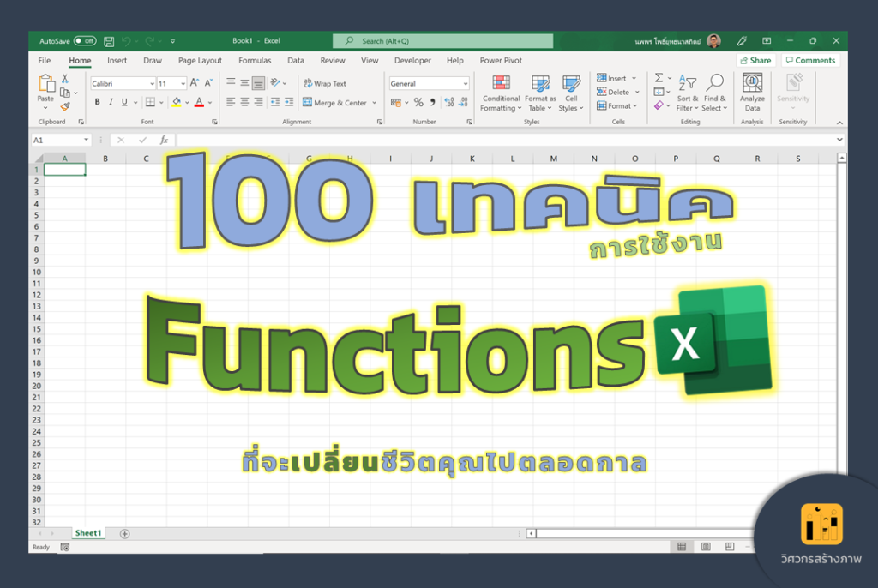Viewport: 878px width, 588px height.
Task: Expand the Name Box dropdown
Action: coord(86,140)
